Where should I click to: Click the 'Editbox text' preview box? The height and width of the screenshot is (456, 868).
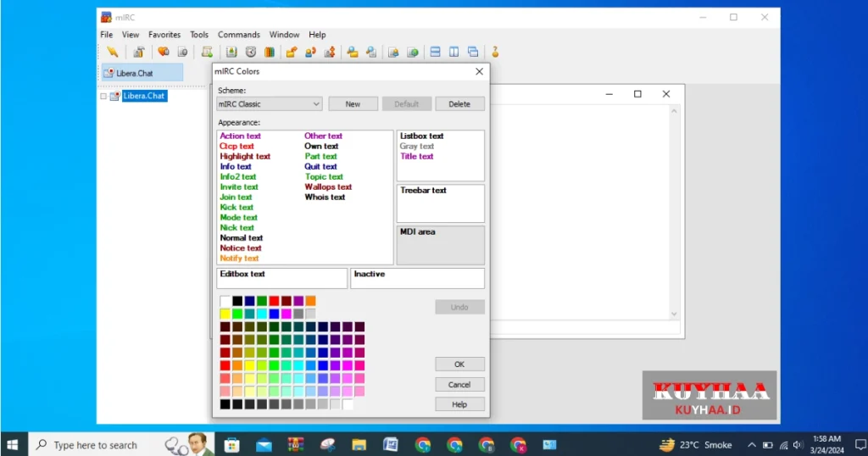281,278
